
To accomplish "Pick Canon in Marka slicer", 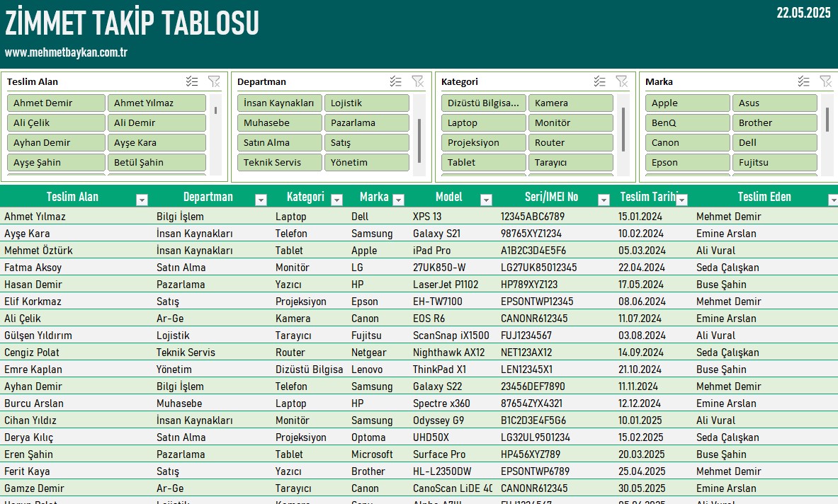I will pos(688,142).
